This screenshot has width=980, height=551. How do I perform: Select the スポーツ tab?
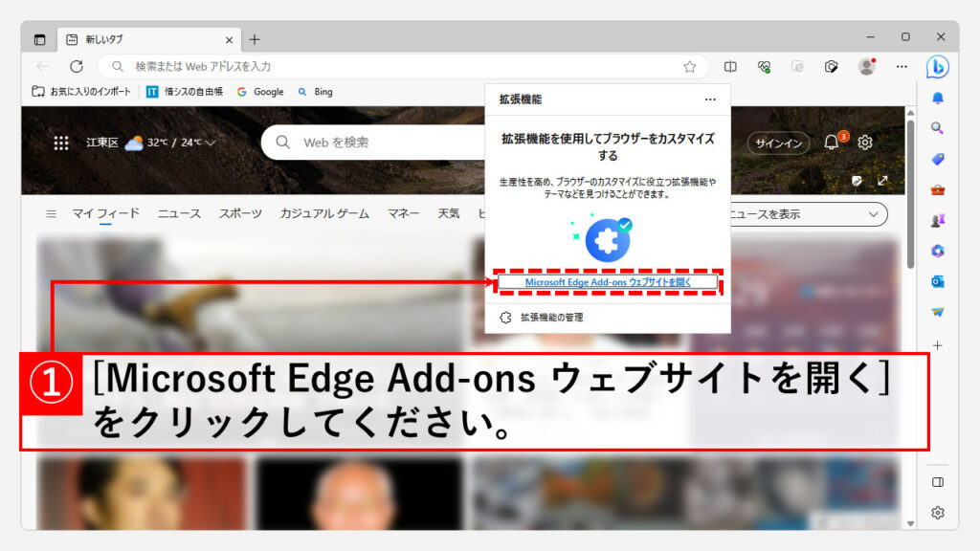pos(240,213)
